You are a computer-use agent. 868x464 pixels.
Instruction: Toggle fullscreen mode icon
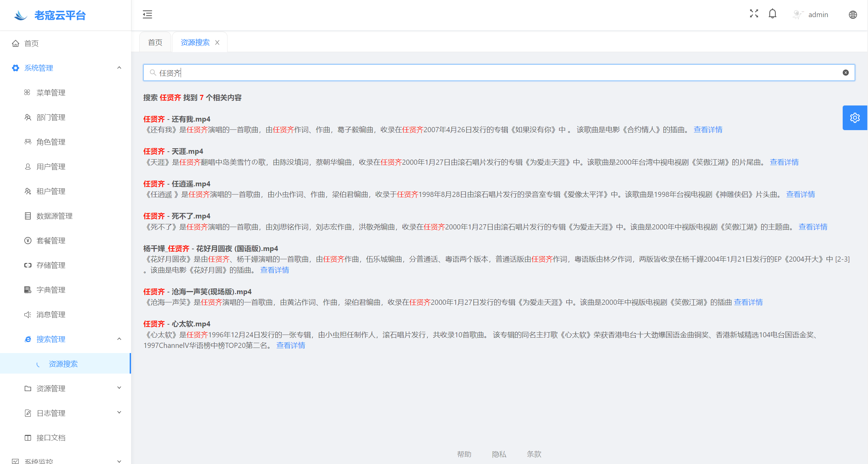[x=754, y=14]
